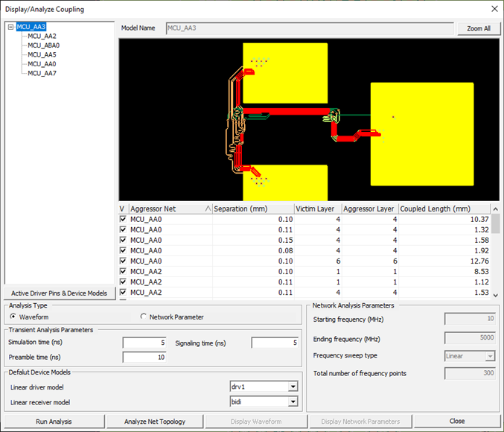The image size is (504, 432).
Task: Click the Zoom All button
Action: click(478, 28)
